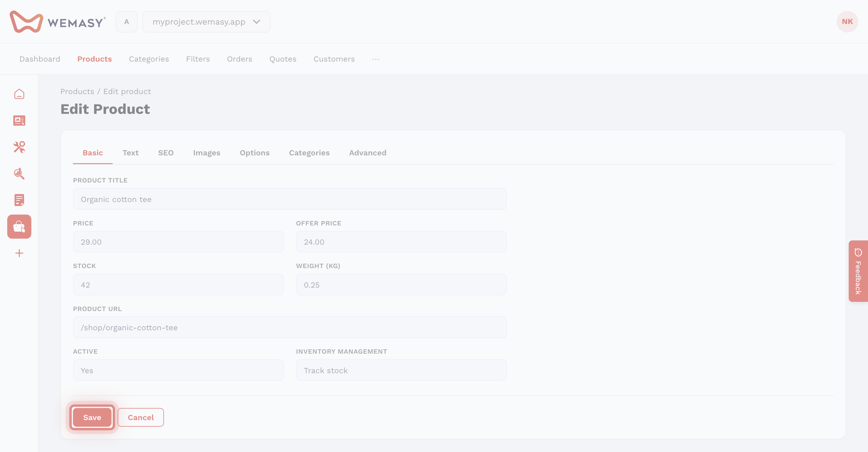Switch to the Text tab

(x=131, y=153)
